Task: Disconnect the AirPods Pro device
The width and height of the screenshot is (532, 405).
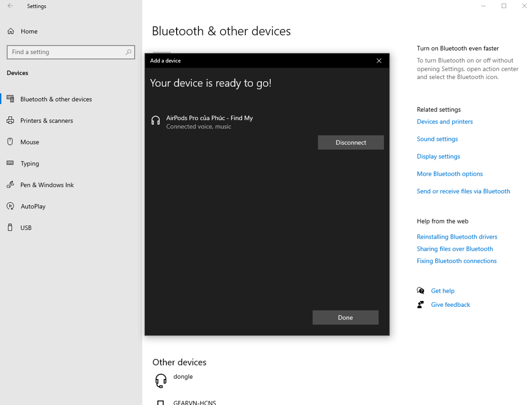Action: [351, 142]
